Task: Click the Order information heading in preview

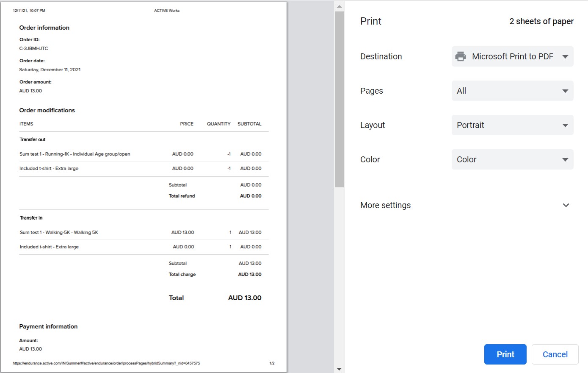Action: tap(44, 28)
